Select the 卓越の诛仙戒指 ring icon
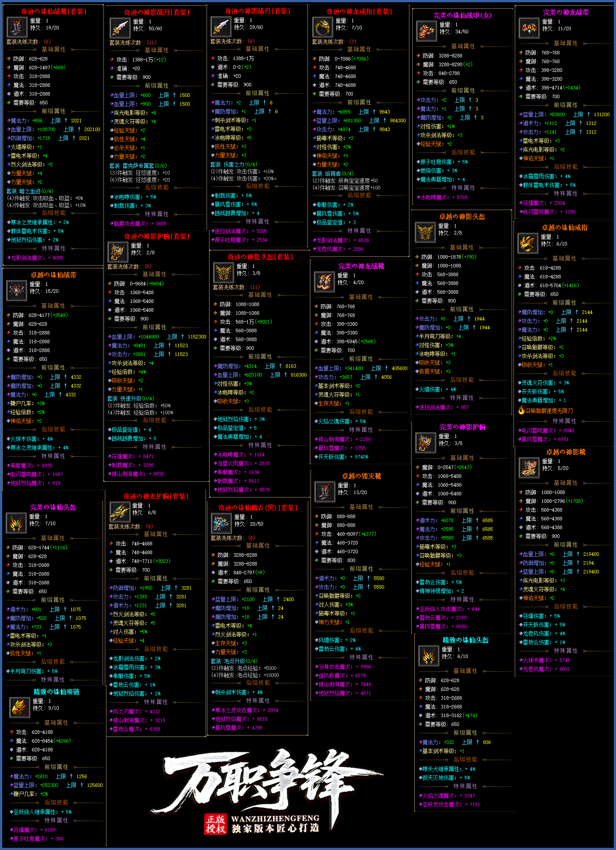 point(527,243)
